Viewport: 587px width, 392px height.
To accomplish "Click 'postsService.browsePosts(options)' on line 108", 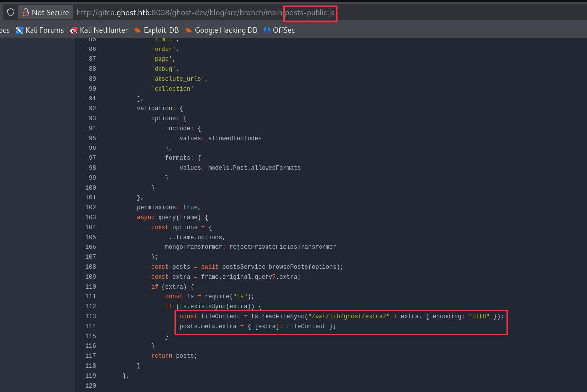I will tap(281, 267).
